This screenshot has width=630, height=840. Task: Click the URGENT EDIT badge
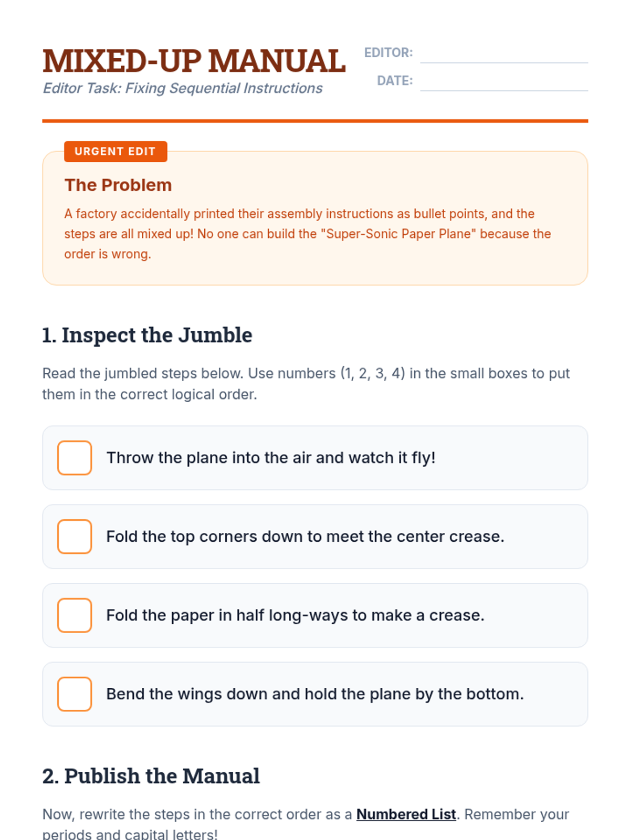coord(115,151)
